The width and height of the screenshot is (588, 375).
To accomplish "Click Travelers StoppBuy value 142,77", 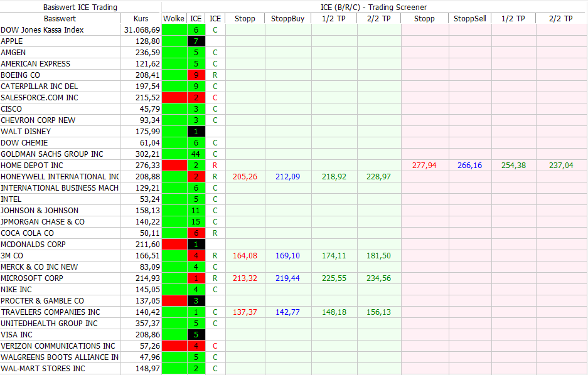I will 287,312.
